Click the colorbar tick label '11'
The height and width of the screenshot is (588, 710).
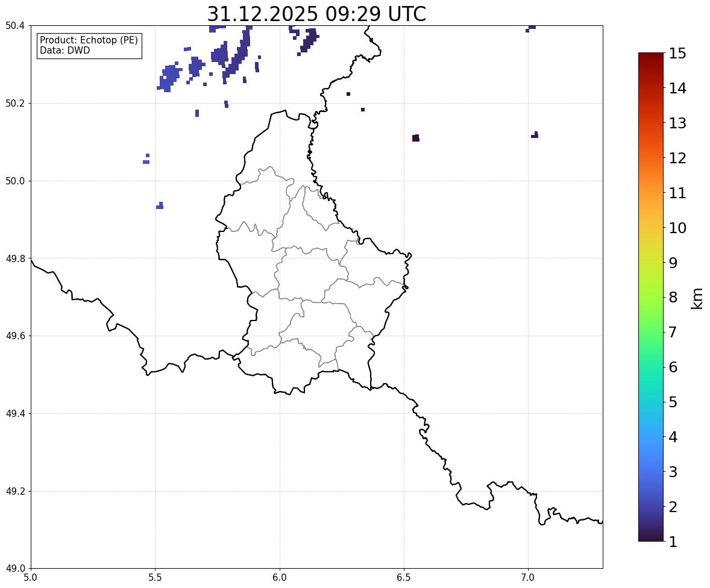[x=677, y=193]
